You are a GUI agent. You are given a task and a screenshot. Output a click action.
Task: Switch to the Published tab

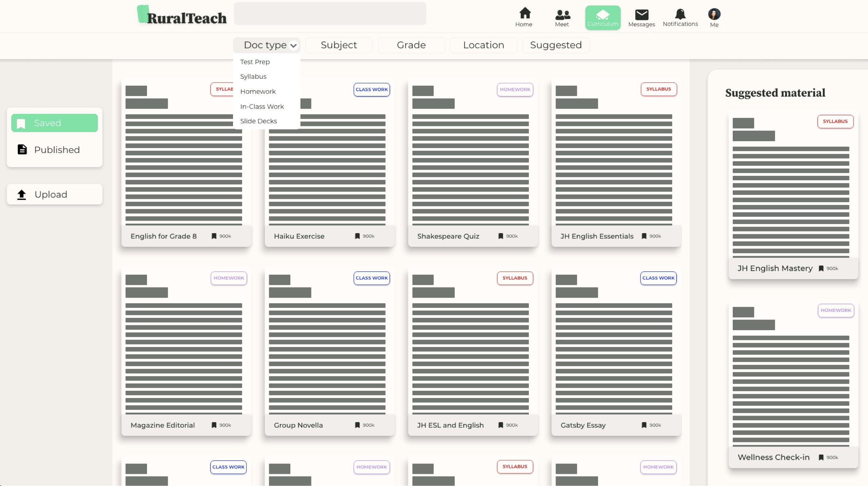[x=54, y=150]
